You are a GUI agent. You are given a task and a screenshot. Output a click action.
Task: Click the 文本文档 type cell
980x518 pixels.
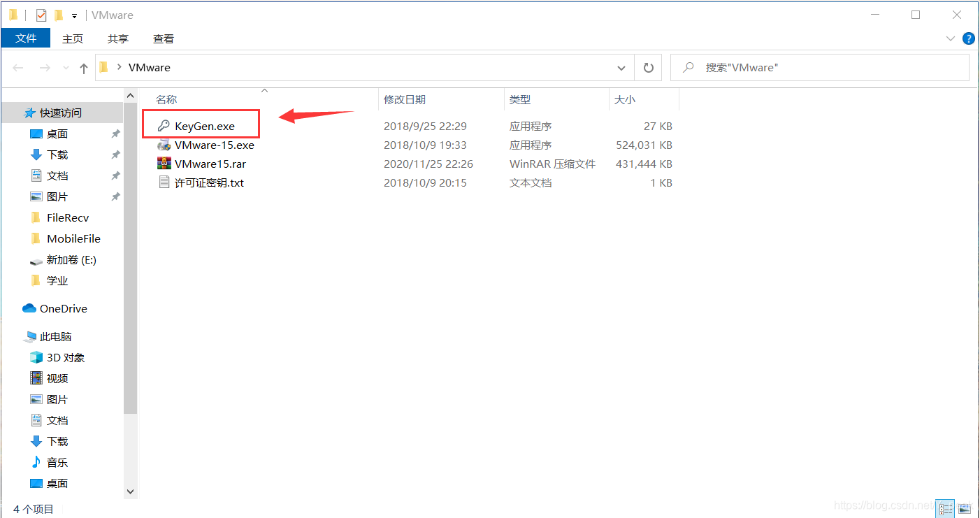pyautogui.click(x=531, y=183)
